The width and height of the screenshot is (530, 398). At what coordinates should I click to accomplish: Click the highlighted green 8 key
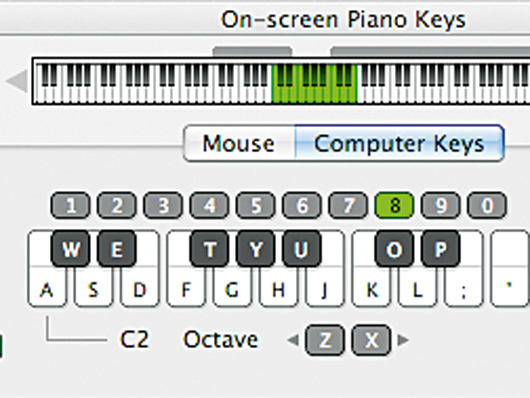[x=394, y=205]
